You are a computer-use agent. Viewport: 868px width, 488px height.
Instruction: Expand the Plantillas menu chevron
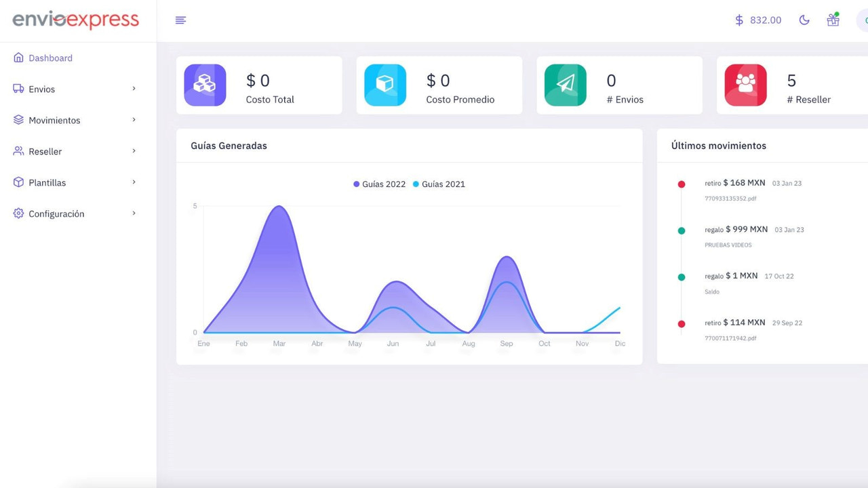click(x=134, y=182)
